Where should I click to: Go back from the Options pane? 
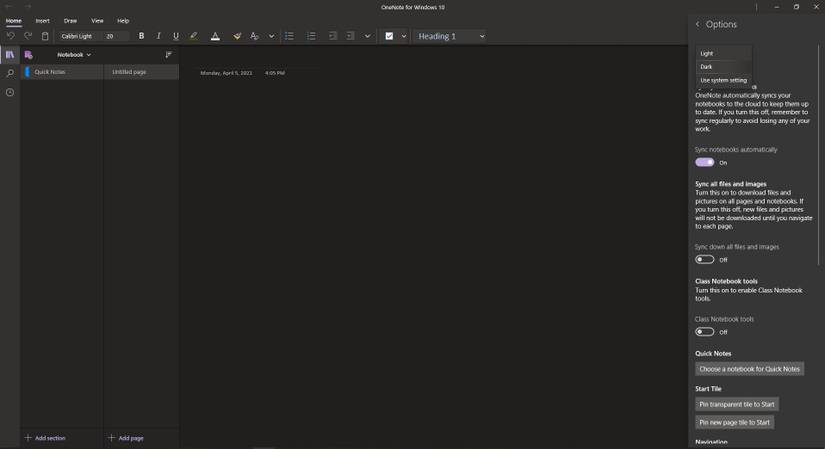[x=698, y=24]
